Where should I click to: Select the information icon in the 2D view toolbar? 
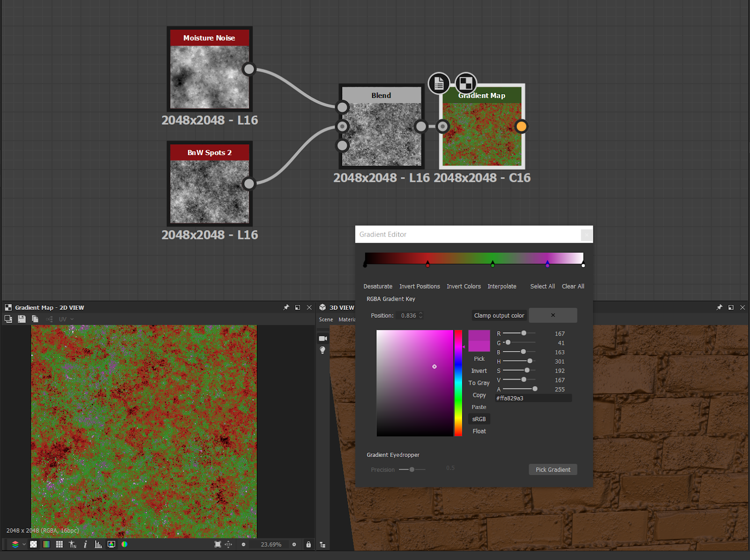pyautogui.click(x=85, y=544)
